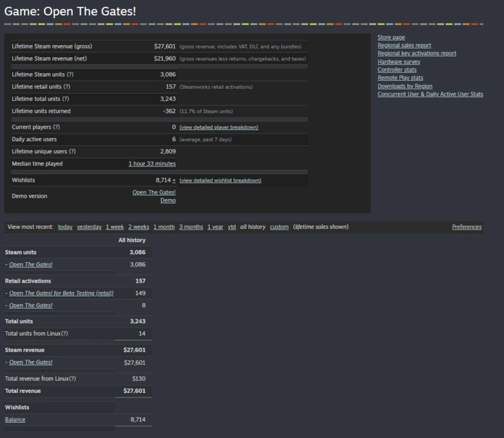504x438 pixels.
Task: Click the All history column header
Action: (132, 240)
